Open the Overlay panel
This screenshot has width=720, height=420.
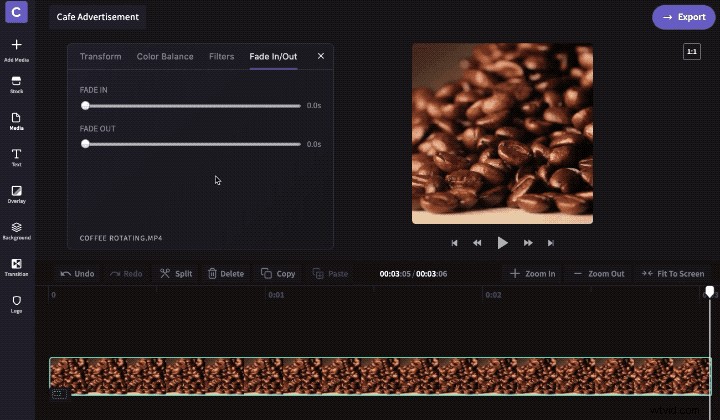17,194
